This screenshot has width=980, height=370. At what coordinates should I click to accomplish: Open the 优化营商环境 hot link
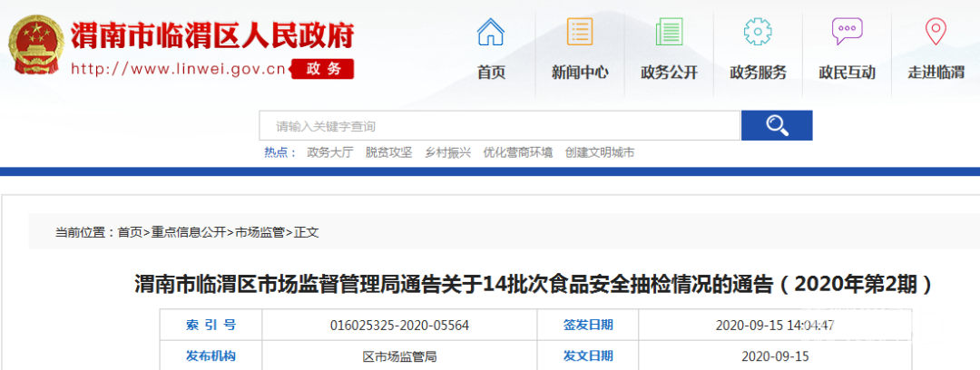pyautogui.click(x=517, y=152)
